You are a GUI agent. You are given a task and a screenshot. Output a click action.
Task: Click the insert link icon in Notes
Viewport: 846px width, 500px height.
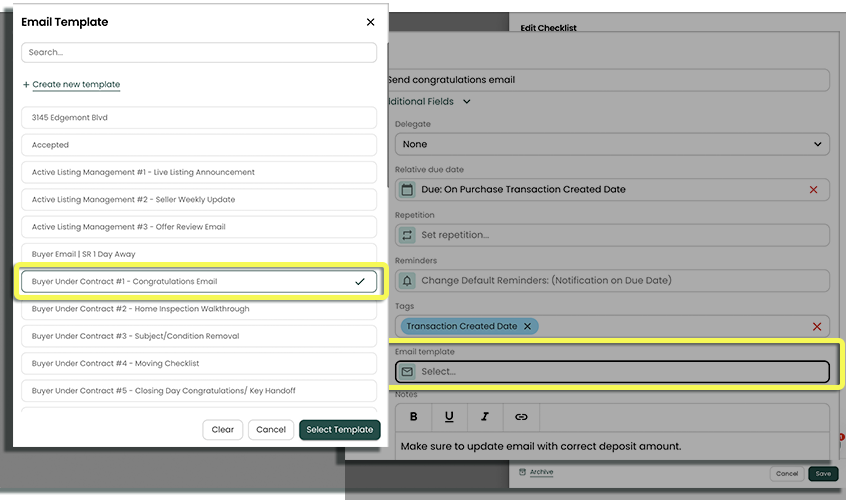coord(521,417)
